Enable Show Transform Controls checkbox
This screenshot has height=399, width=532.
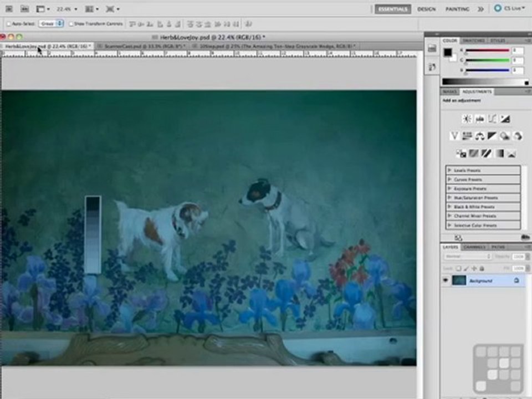[71, 24]
